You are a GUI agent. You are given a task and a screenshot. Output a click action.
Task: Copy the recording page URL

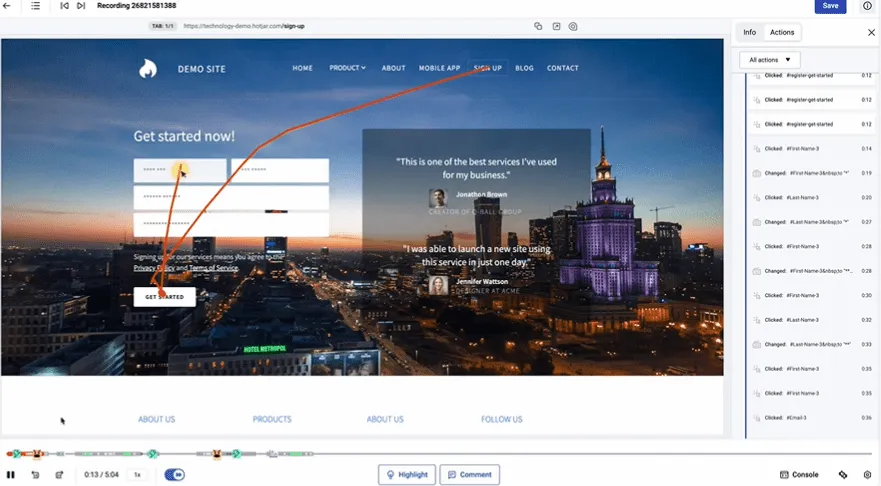(x=538, y=26)
